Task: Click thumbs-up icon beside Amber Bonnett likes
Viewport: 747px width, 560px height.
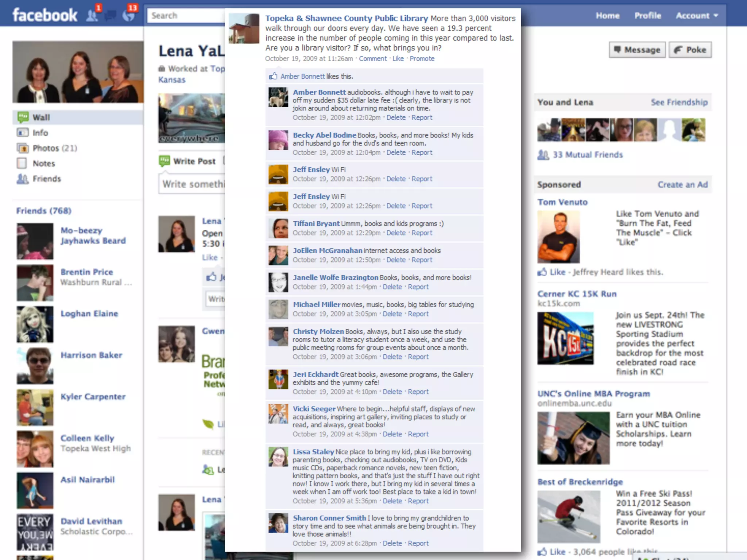Action: pyautogui.click(x=273, y=76)
